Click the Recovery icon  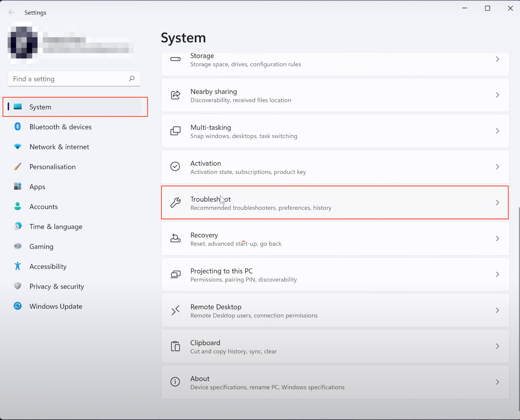coord(175,238)
